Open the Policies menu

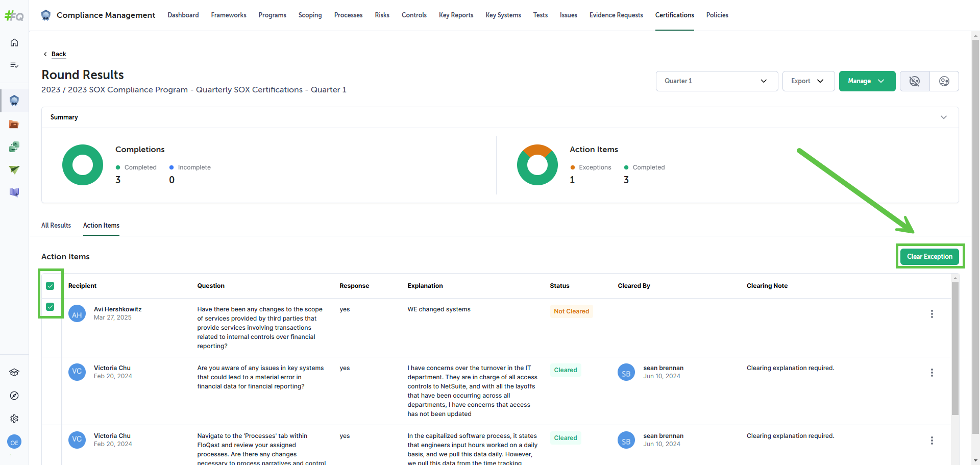[x=717, y=15]
